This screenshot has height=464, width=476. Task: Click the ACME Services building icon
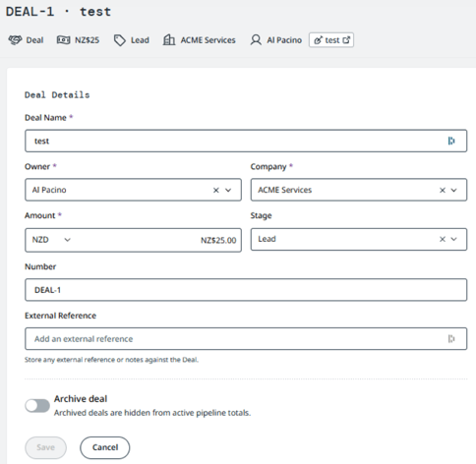click(169, 40)
